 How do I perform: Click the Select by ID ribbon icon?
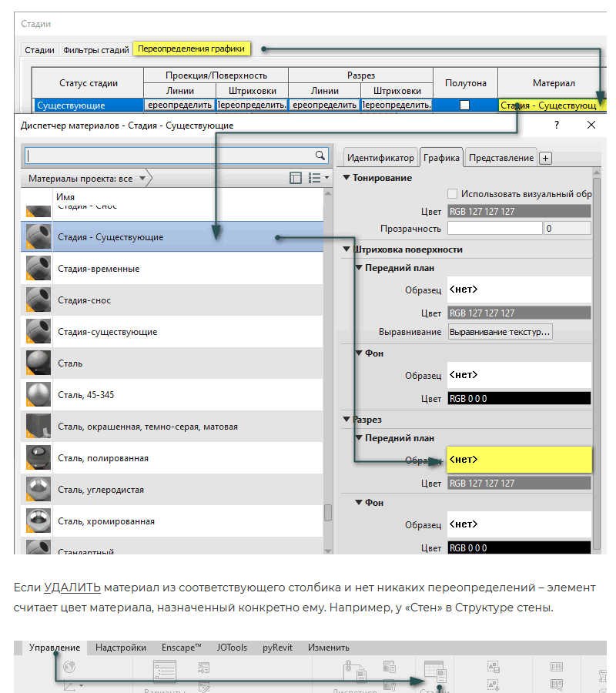click(x=557, y=685)
